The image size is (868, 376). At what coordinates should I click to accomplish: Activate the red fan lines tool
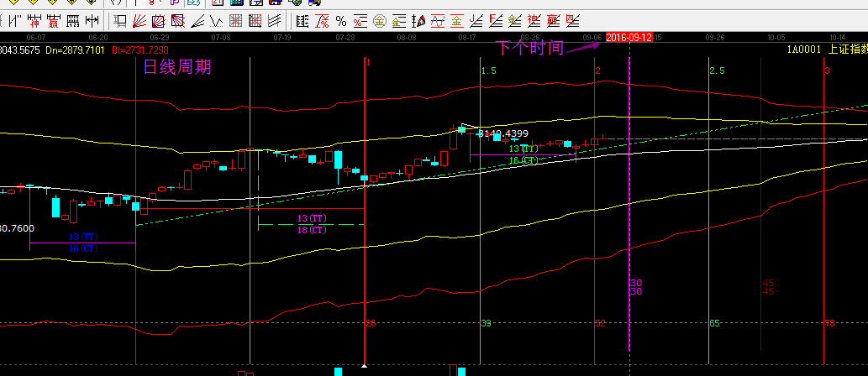point(139,21)
